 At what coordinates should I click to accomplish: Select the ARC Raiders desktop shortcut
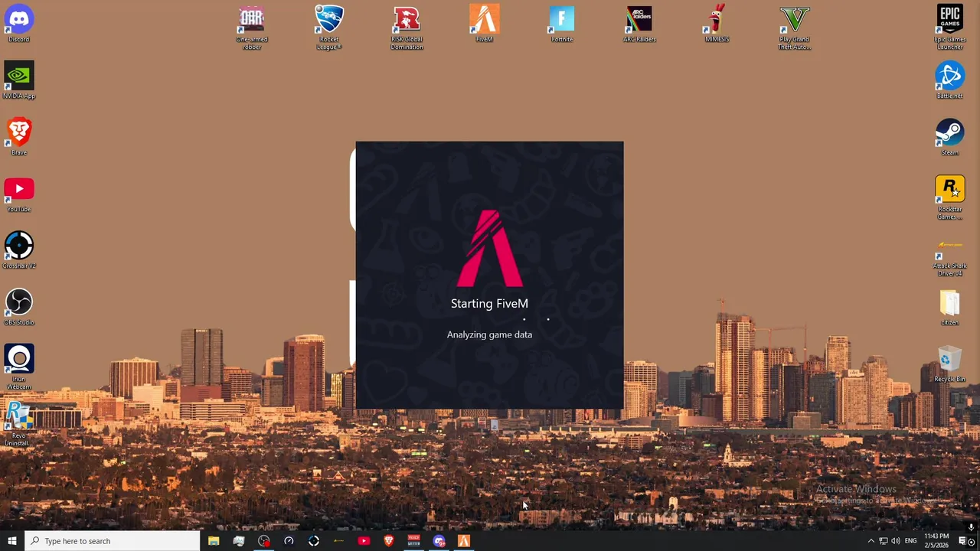[639, 24]
